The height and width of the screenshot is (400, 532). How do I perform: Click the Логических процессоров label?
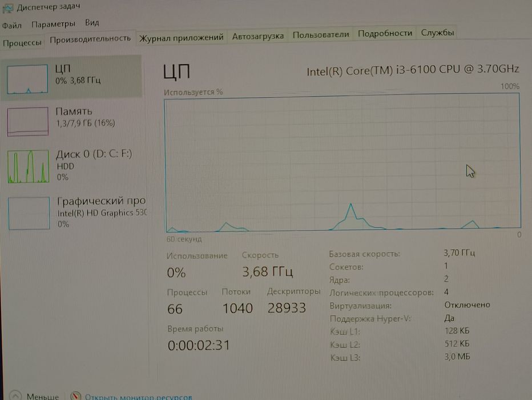pos(382,293)
